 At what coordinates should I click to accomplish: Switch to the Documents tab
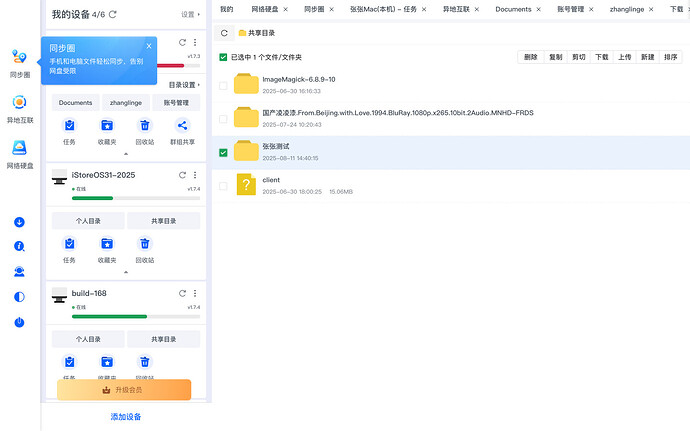coord(513,9)
